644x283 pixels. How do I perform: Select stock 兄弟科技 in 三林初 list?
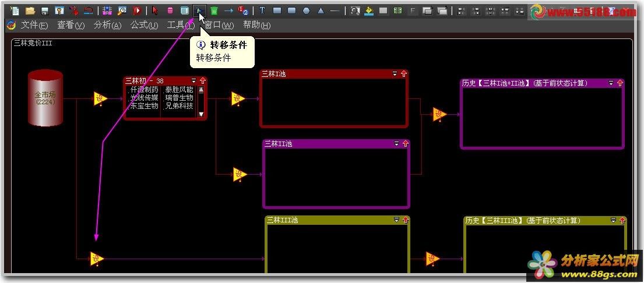coord(179,106)
